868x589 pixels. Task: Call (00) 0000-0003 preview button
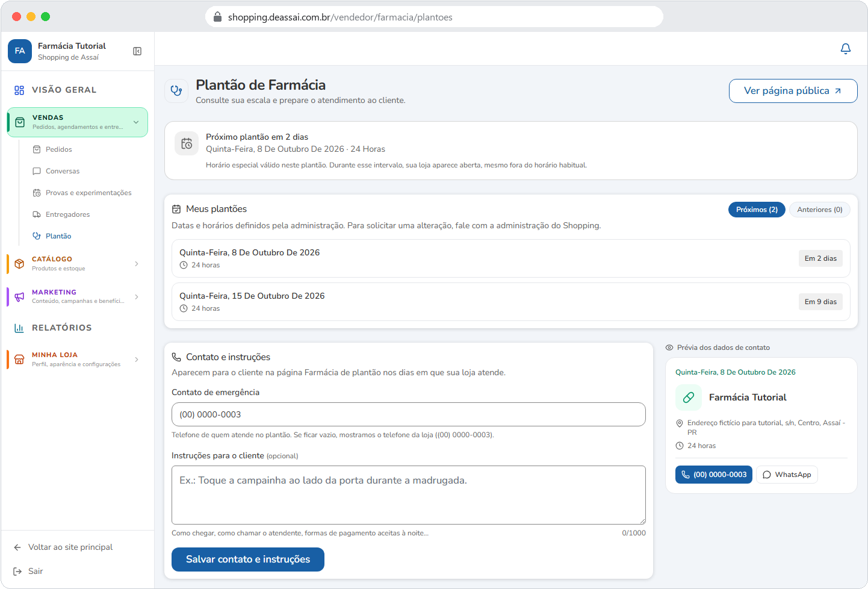(x=713, y=475)
